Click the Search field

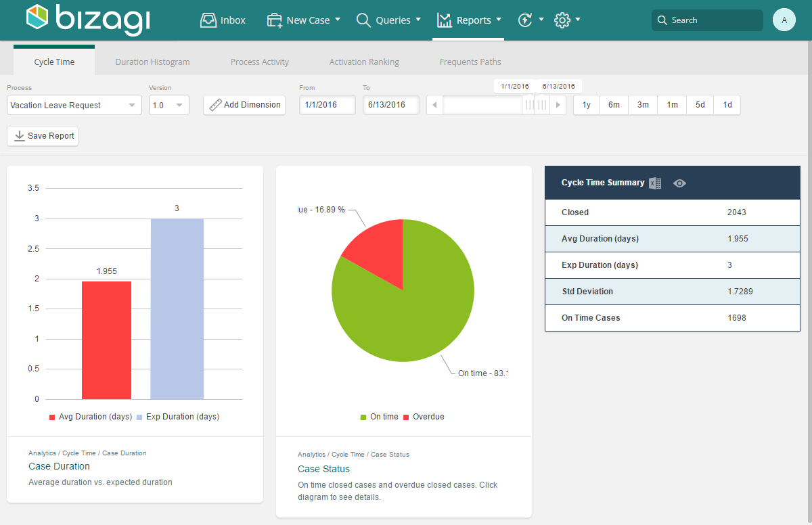(707, 20)
